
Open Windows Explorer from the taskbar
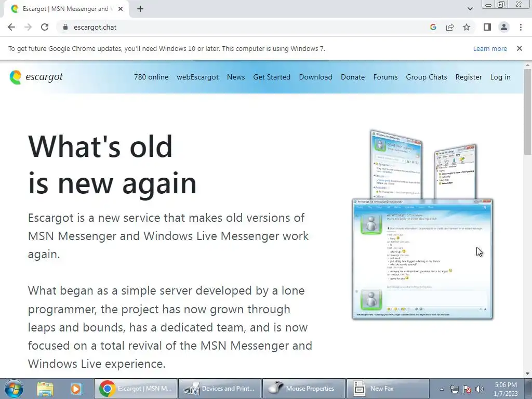click(45, 389)
